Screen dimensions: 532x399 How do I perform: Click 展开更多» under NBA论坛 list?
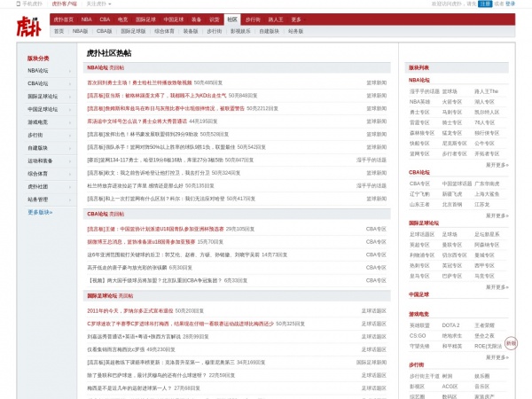pyautogui.click(x=497, y=165)
